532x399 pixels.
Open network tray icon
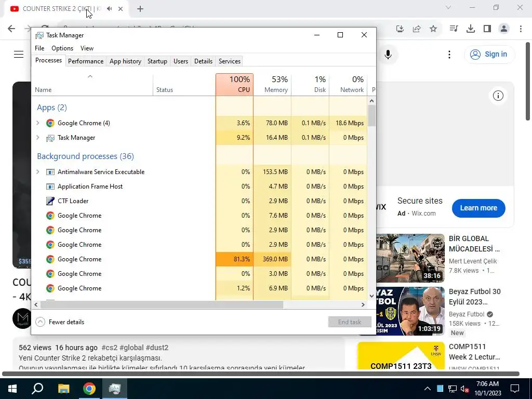coord(453,389)
